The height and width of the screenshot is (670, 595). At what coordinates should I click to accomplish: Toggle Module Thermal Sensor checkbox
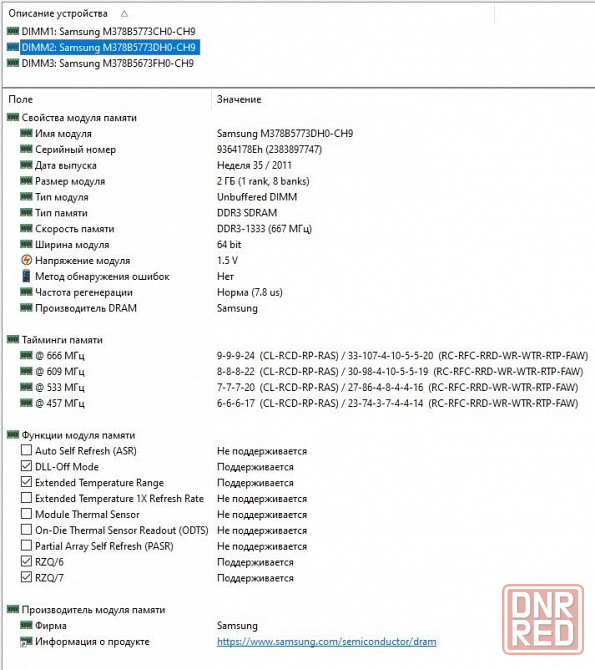(x=27, y=514)
